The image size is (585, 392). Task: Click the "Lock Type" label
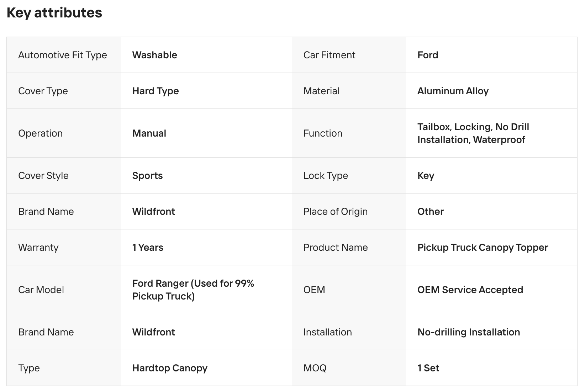326,176
